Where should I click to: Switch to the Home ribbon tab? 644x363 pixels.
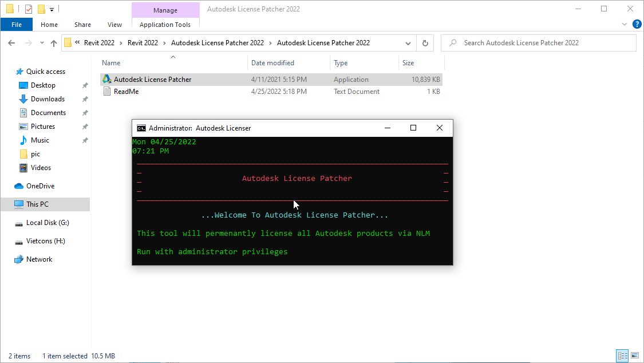pyautogui.click(x=49, y=25)
